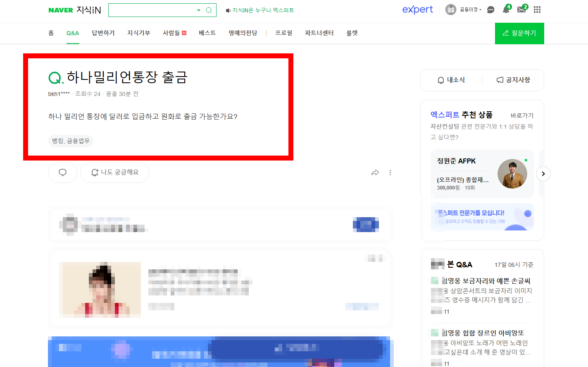
Task: Open the 룰렛 menu item
Action: pos(352,33)
